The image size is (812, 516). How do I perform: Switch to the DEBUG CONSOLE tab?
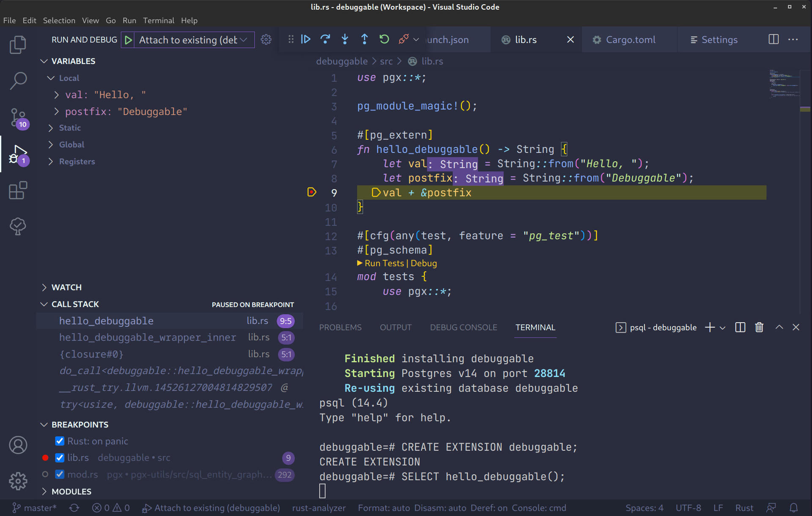pos(464,327)
